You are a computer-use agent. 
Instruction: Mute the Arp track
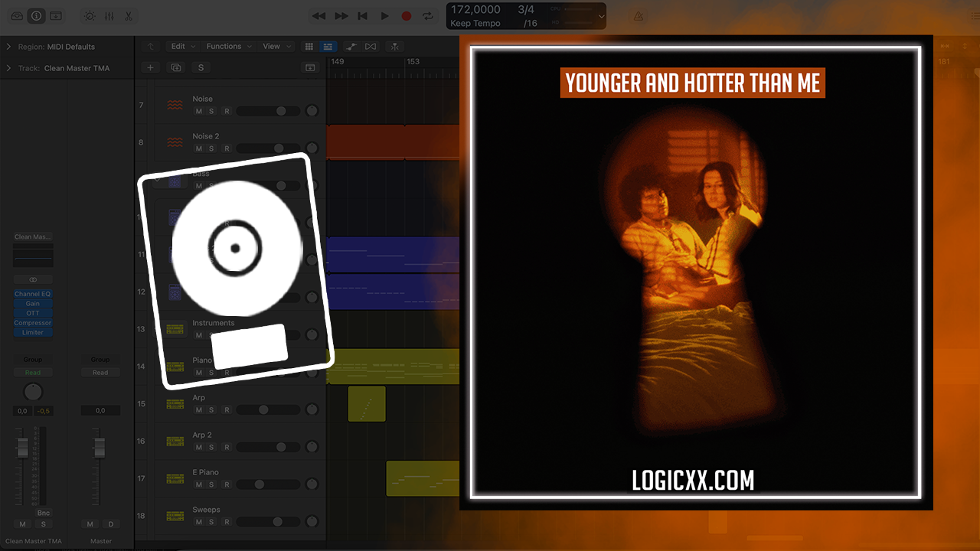199,410
